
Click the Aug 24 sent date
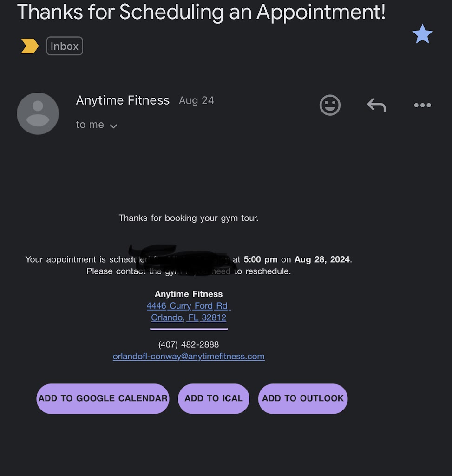[197, 101]
